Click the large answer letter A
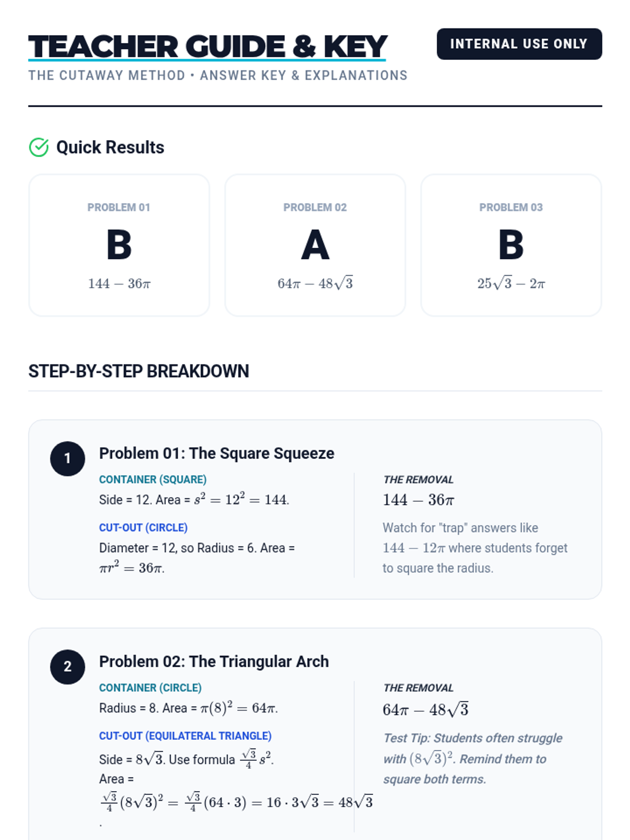Viewport: 630px width, 840px height. pos(315,245)
